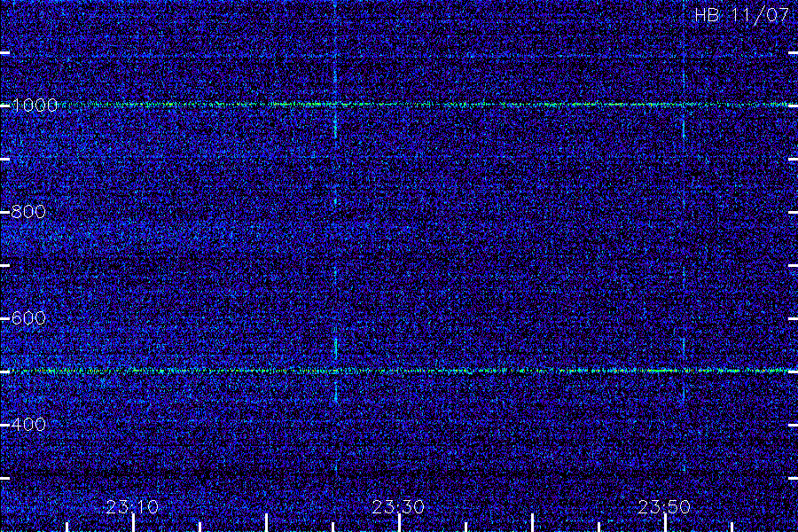The image size is (798, 532).
Task: Click the 600 frequency axis label
Action: click(x=28, y=318)
